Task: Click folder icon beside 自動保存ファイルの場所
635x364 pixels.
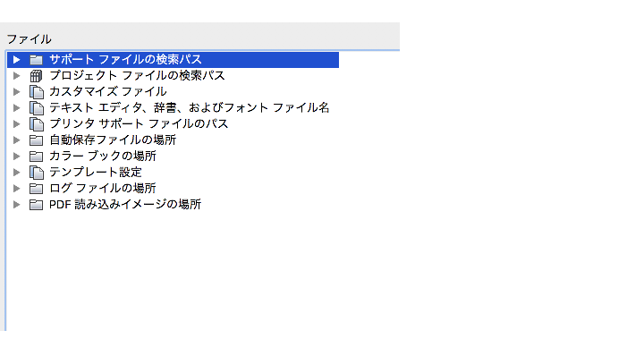Action: point(36,140)
